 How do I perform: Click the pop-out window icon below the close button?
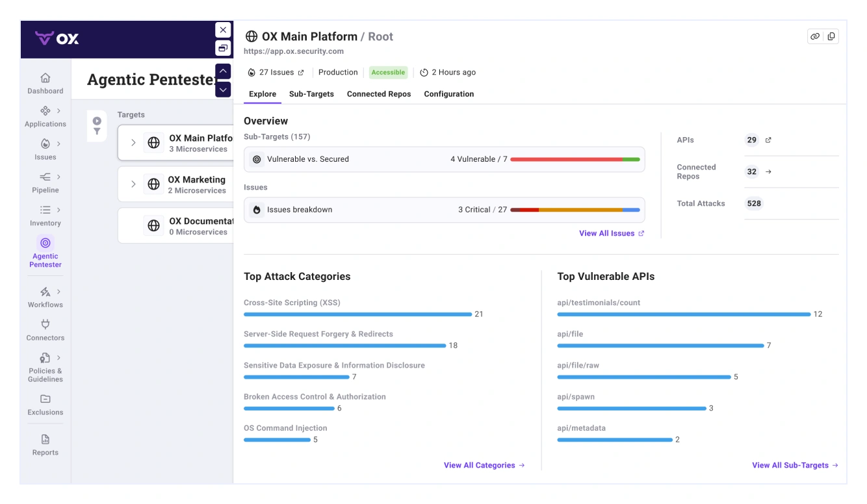tap(223, 48)
